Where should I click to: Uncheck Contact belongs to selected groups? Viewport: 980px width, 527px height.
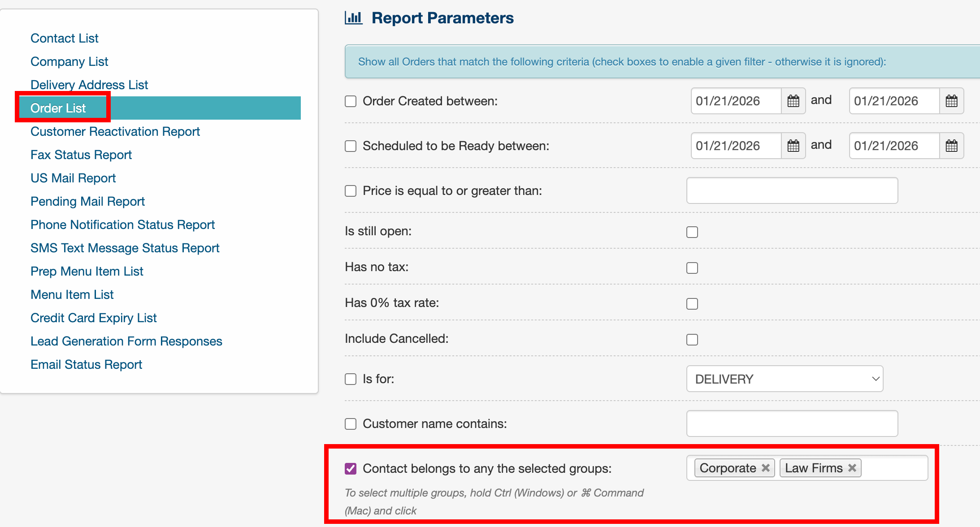pyautogui.click(x=351, y=469)
